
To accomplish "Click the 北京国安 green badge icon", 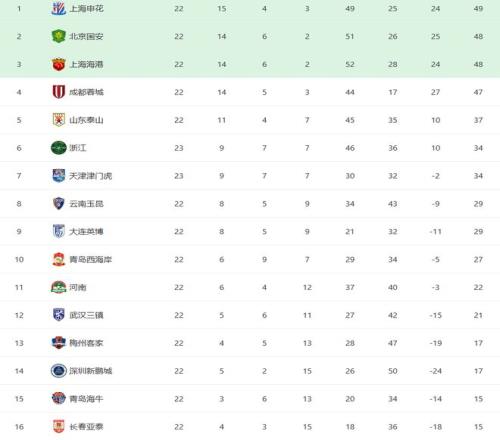I will pyautogui.click(x=59, y=36).
